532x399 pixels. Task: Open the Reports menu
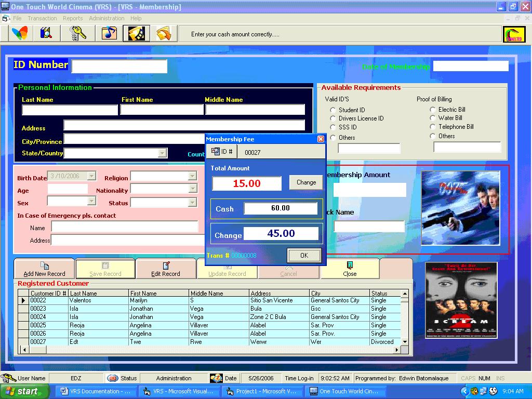pos(73,18)
